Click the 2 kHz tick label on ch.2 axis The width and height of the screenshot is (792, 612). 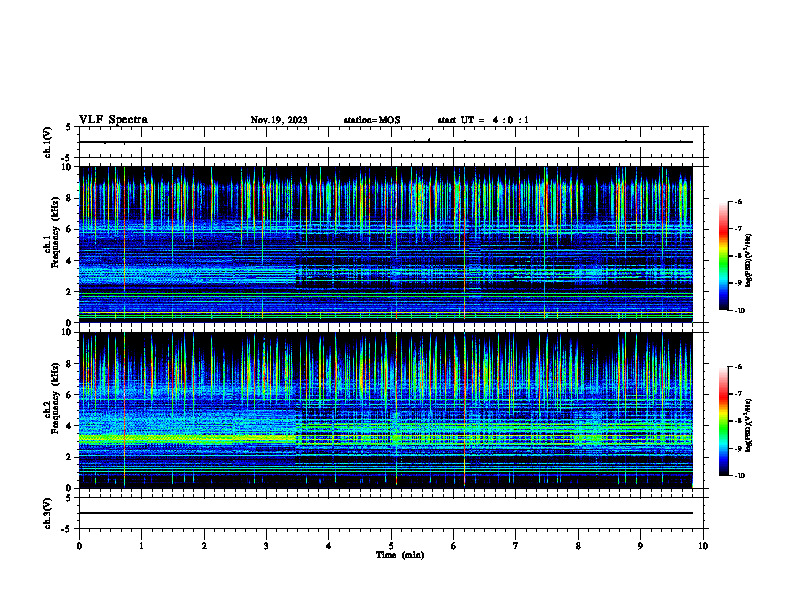pos(70,457)
